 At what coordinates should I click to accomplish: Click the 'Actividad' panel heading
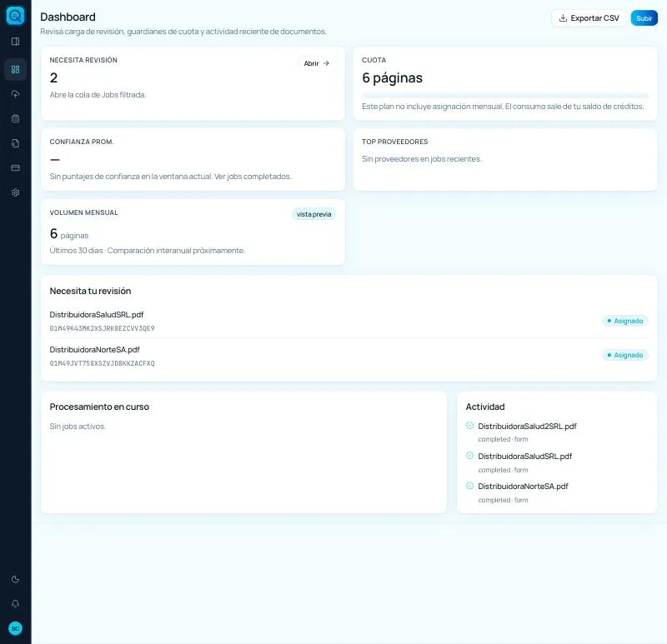tap(485, 407)
